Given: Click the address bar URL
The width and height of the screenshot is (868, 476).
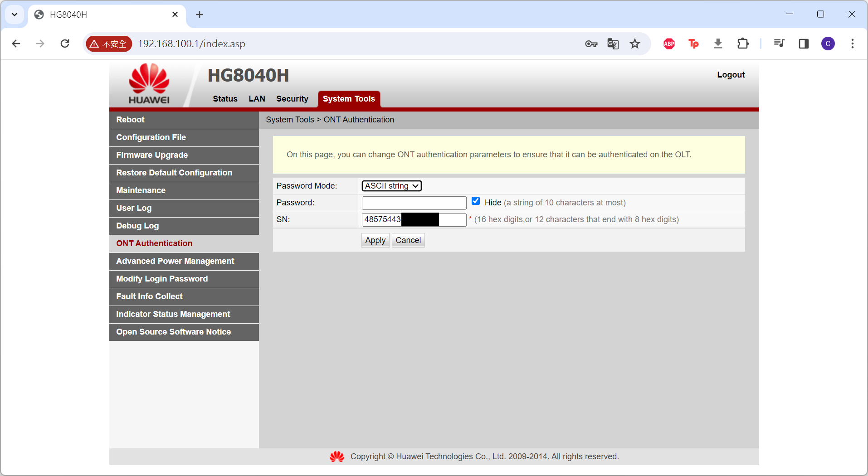Looking at the screenshot, I should coord(191,44).
